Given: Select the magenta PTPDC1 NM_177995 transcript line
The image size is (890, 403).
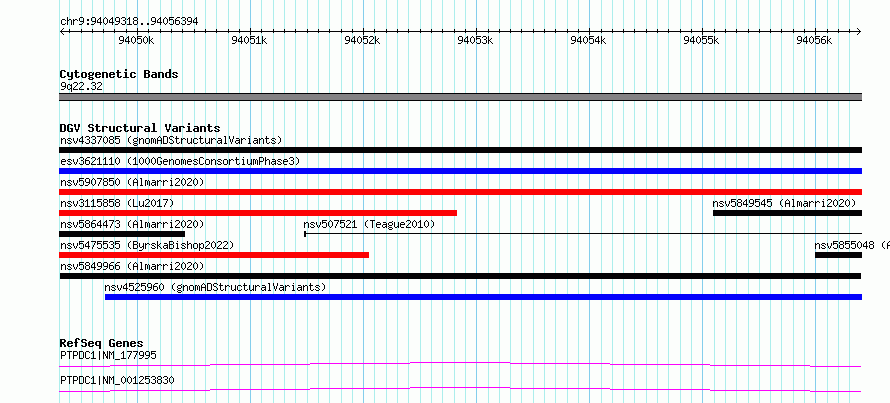Looking at the screenshot, I should tap(461, 364).
